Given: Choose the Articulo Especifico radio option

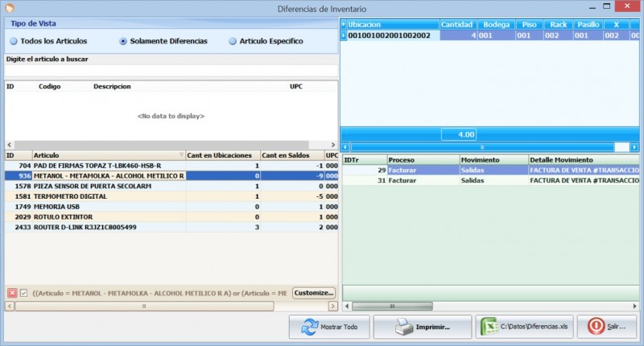Looking at the screenshot, I should (233, 41).
